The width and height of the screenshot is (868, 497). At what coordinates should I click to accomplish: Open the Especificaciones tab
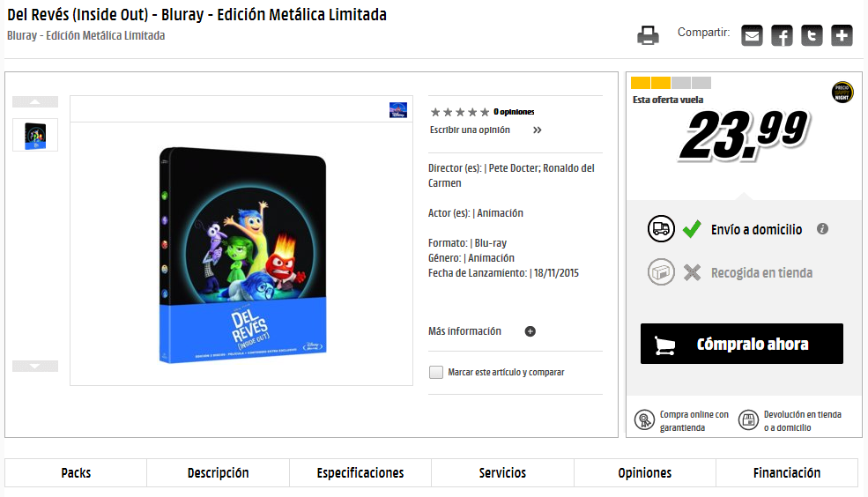(x=360, y=472)
